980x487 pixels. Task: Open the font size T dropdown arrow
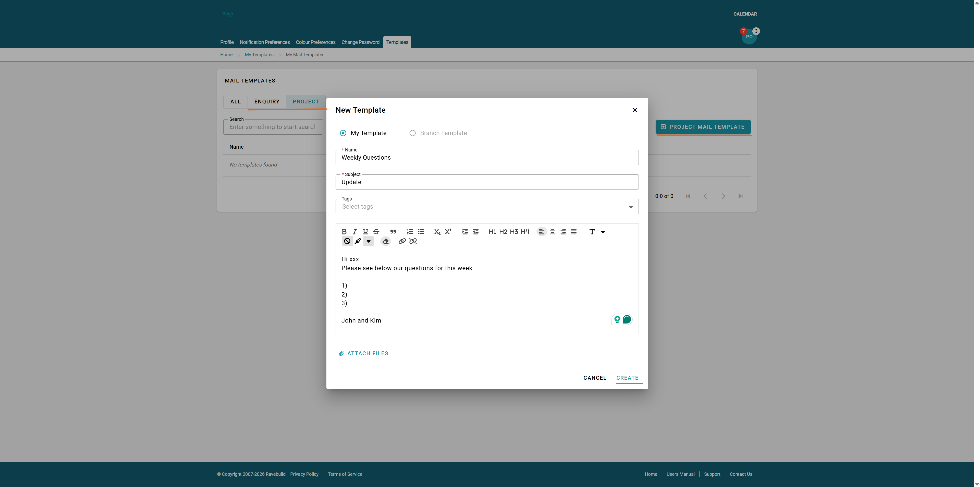[603, 232]
